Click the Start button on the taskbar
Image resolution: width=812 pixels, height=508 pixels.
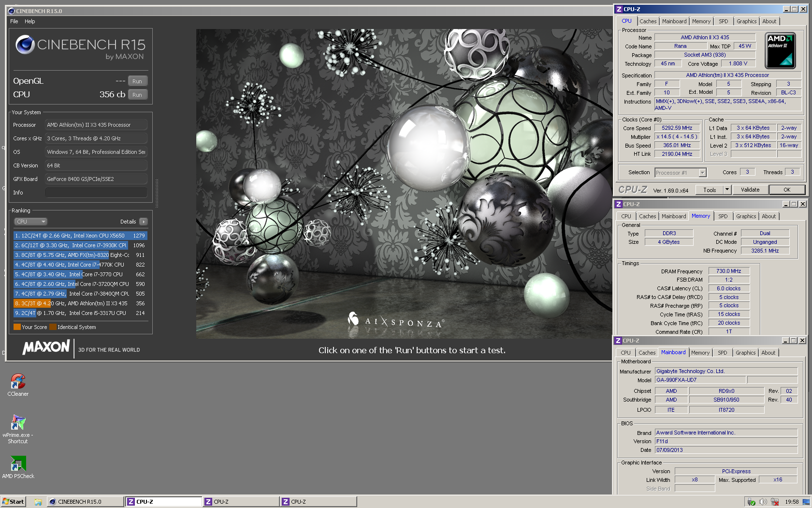click(x=13, y=502)
